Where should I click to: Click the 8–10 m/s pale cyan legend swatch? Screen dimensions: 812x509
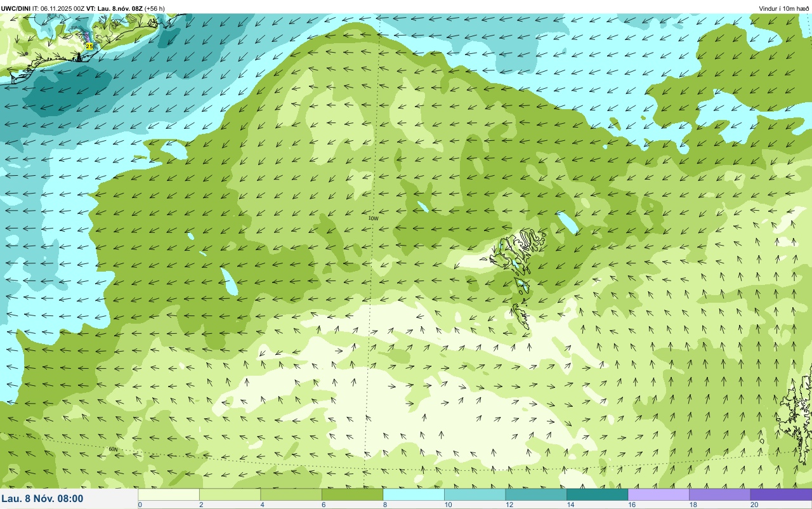pyautogui.click(x=414, y=494)
